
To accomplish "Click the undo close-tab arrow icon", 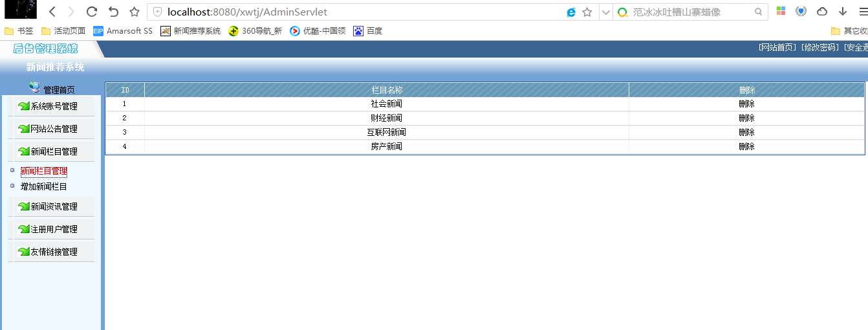I will tap(113, 12).
